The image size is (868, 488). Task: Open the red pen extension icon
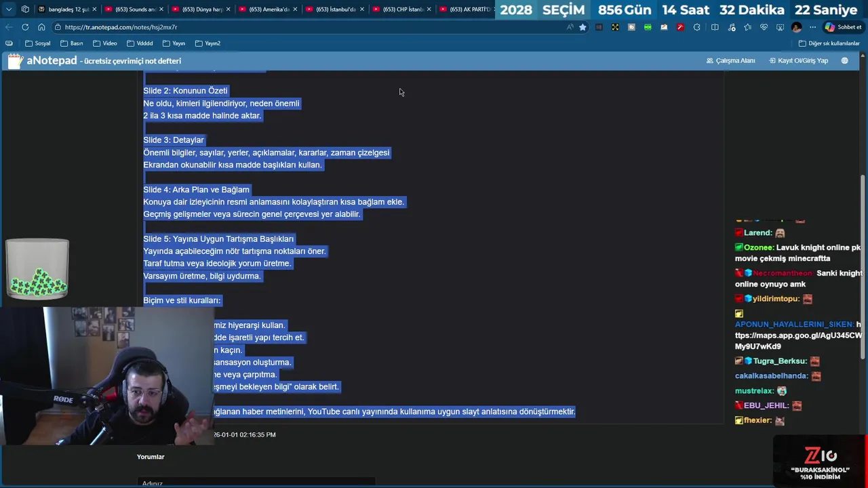[680, 27]
